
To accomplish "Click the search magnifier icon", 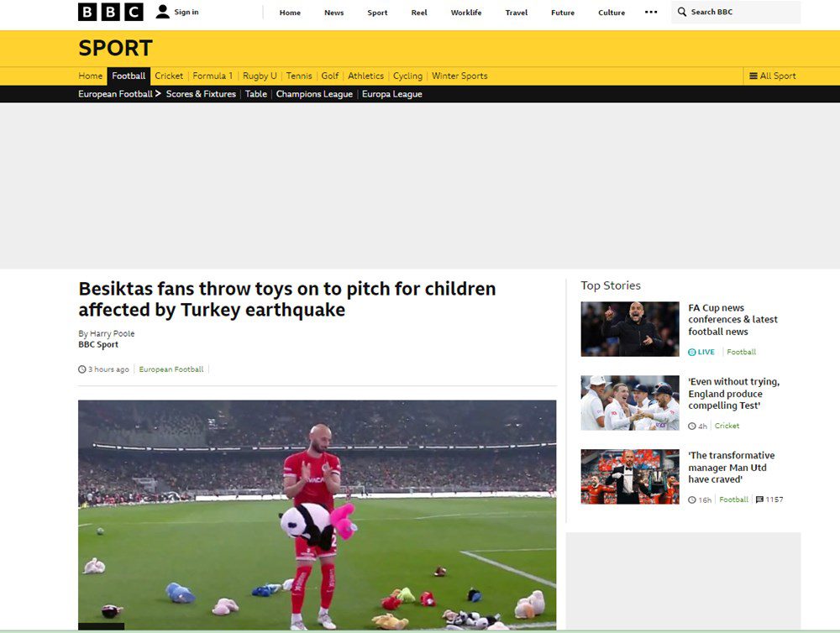I will pyautogui.click(x=681, y=12).
